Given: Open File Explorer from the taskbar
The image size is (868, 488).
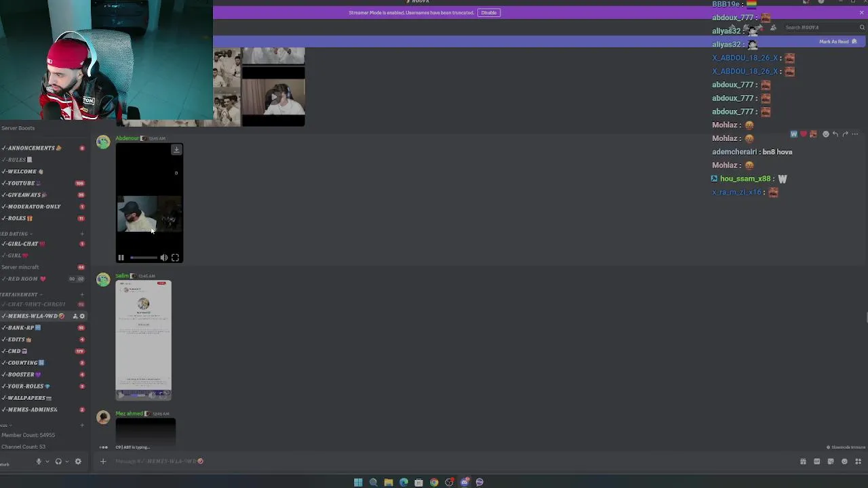Looking at the screenshot, I should (389, 483).
